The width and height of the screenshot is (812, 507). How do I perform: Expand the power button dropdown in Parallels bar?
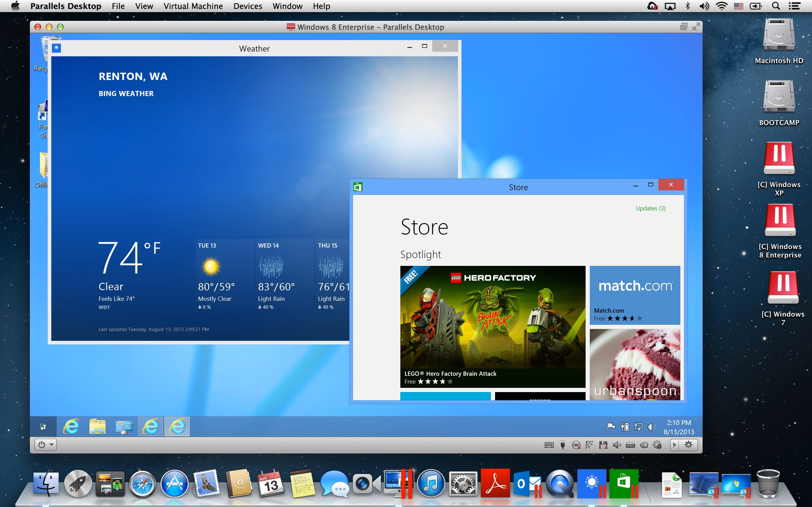[x=46, y=445]
